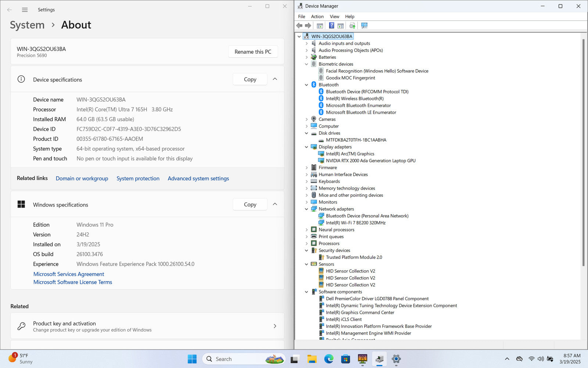Click the System breadcrumb in Settings
This screenshot has width=588, height=368.
point(27,25)
